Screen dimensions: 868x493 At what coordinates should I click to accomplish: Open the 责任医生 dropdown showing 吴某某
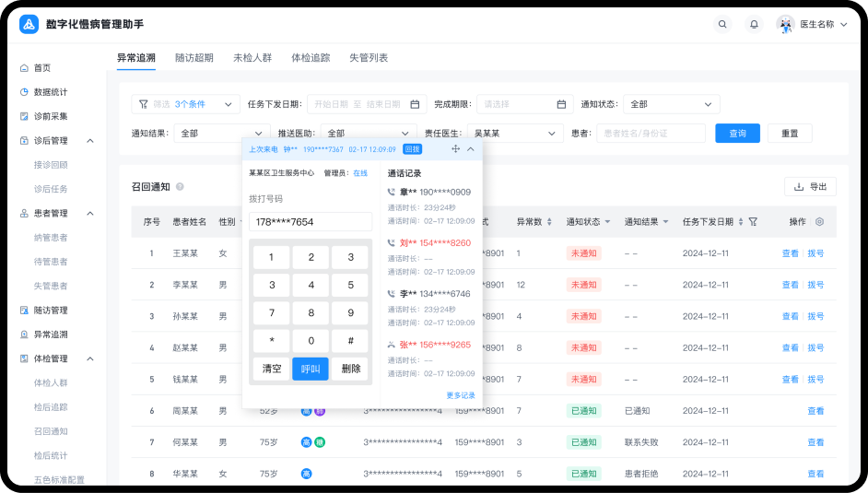(x=514, y=134)
